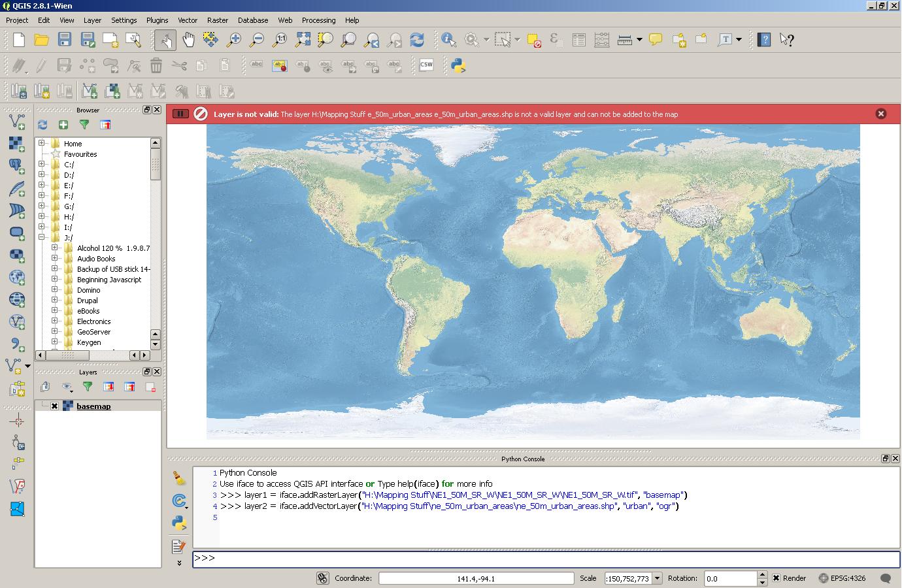Select the Identify Features tool
902x588 pixels.
point(448,40)
